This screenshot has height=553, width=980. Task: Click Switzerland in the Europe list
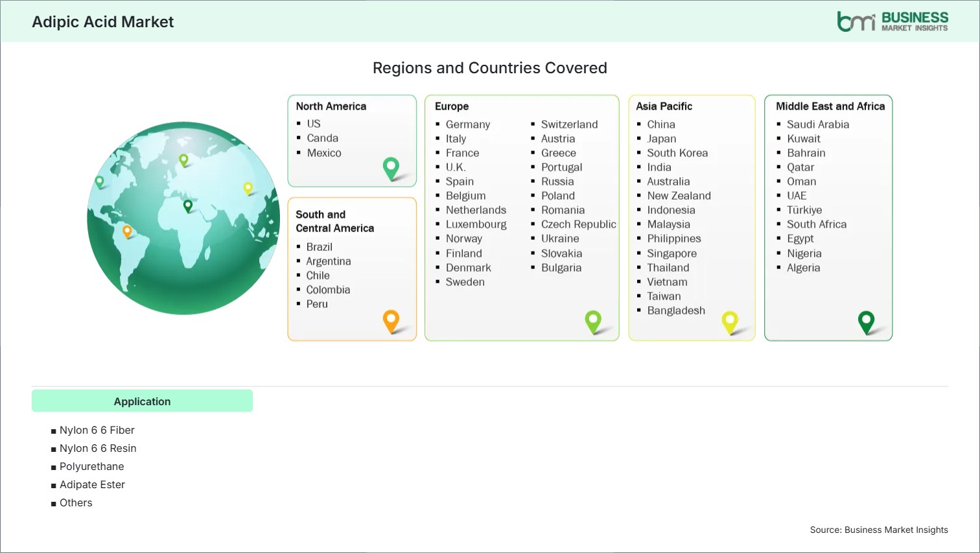[570, 124]
